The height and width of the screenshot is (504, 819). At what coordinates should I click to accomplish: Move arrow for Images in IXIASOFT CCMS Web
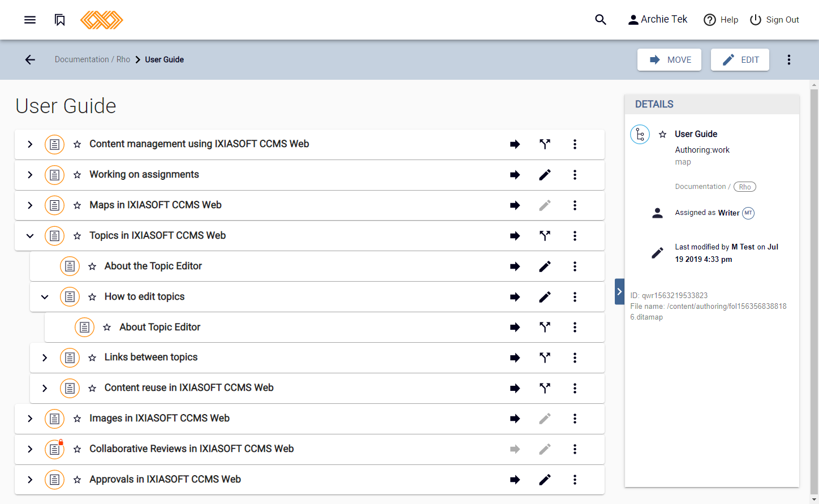(515, 419)
